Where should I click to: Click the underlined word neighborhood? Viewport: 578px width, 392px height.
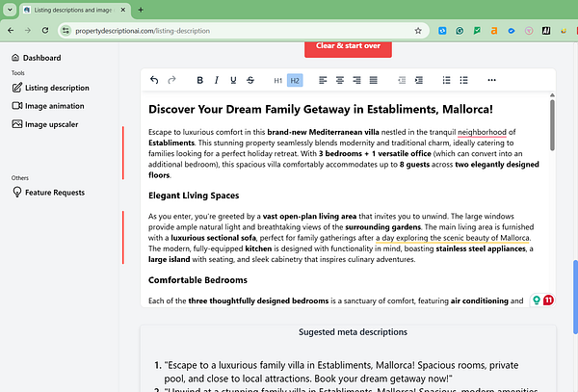tap(482, 132)
